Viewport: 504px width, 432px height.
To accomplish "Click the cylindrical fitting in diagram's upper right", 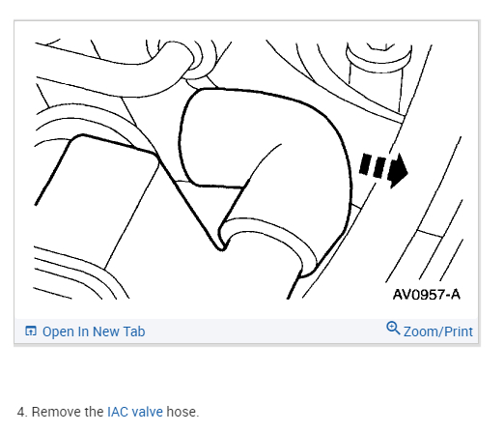I will tap(378, 75).
